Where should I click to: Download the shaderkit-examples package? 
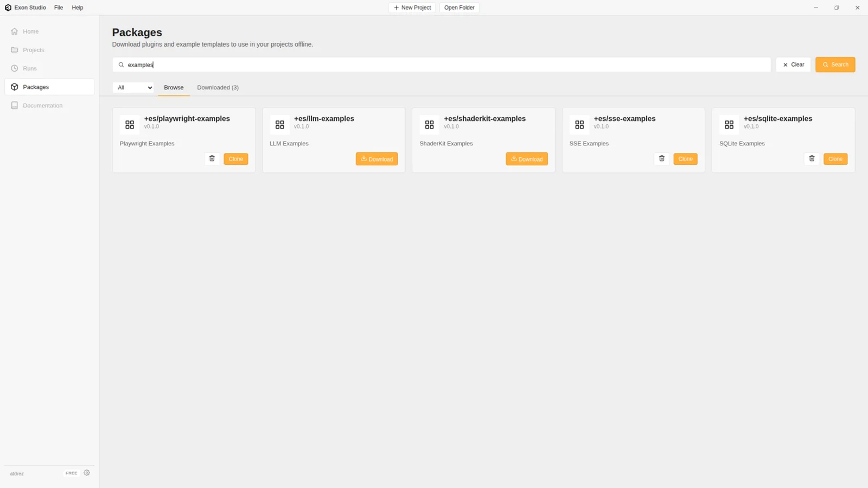point(527,159)
